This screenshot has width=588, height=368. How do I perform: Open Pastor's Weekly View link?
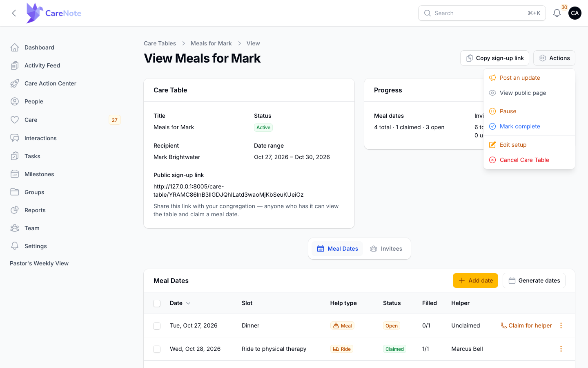click(39, 263)
